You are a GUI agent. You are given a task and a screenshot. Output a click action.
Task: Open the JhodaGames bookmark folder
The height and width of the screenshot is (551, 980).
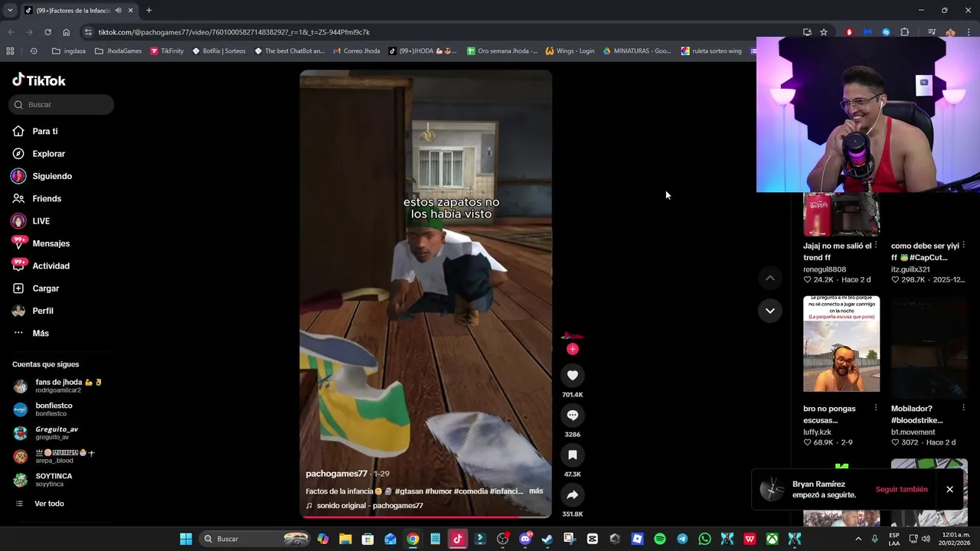pyautogui.click(x=118, y=51)
